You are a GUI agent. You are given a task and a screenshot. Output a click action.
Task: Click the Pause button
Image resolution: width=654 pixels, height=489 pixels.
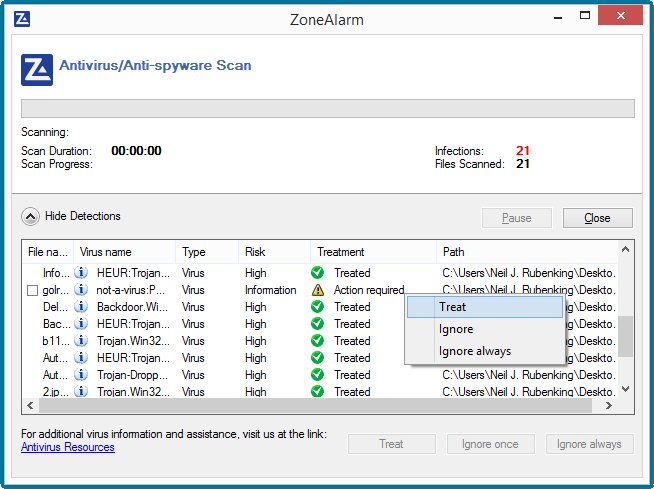coord(517,218)
